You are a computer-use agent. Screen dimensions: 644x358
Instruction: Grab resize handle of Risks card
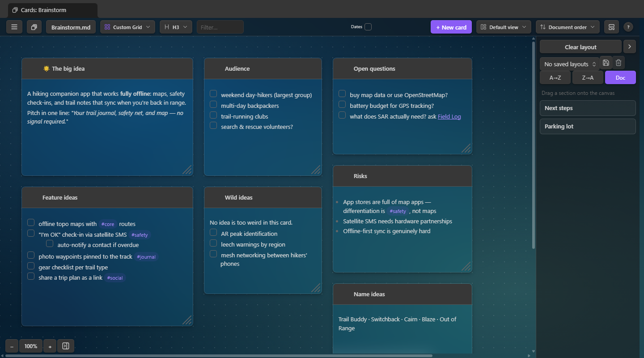[466, 266]
